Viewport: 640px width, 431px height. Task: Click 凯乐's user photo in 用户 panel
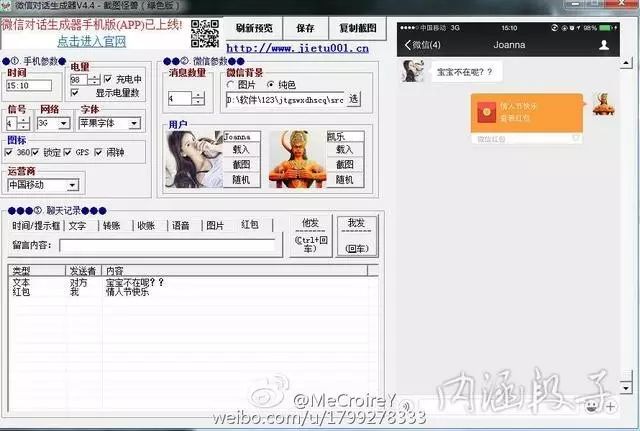298,159
